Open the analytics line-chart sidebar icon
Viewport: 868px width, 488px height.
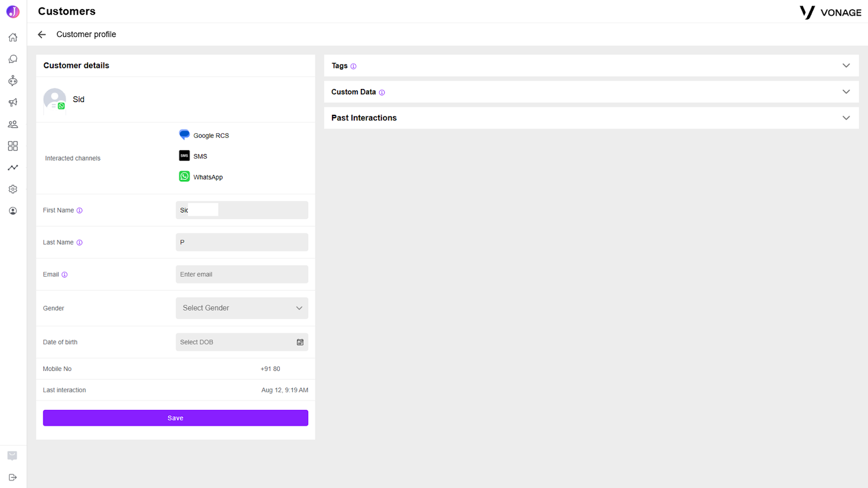click(x=13, y=168)
